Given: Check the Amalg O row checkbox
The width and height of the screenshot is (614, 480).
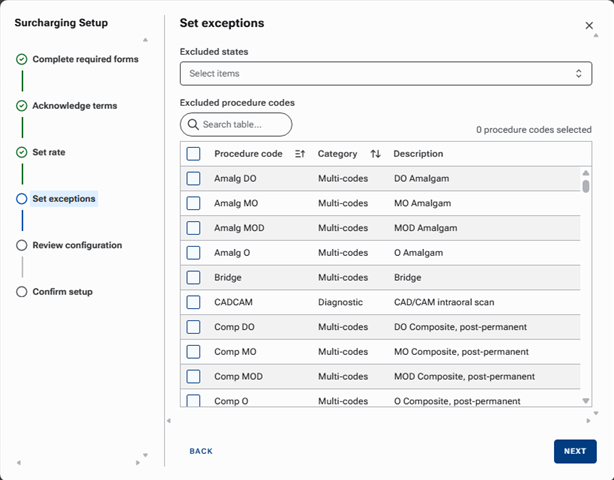Looking at the screenshot, I should click(193, 253).
